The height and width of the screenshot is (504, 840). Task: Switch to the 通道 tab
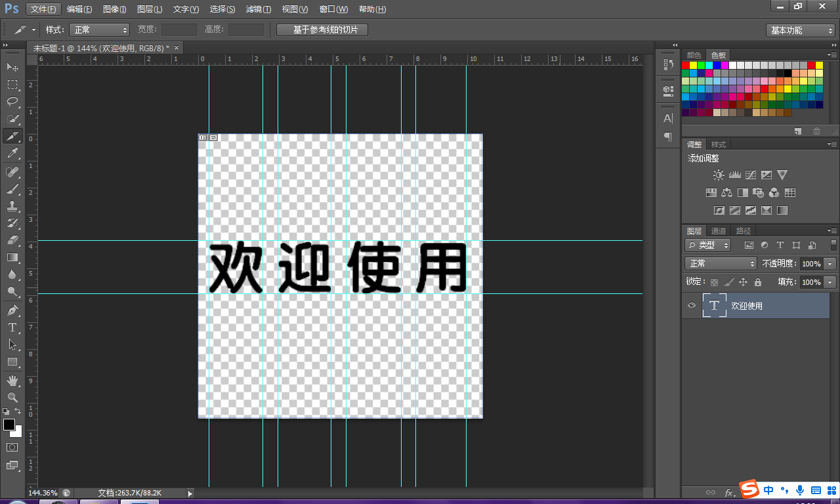[x=719, y=231]
